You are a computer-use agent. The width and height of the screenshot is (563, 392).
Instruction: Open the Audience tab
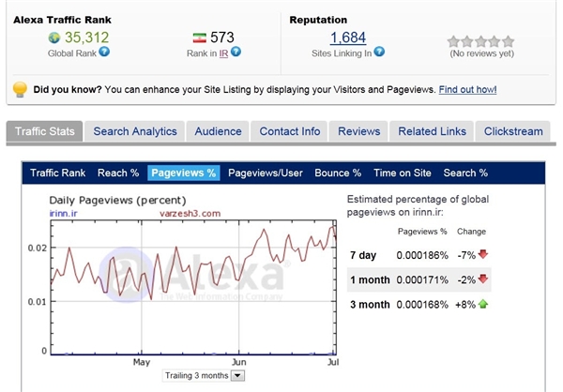pyautogui.click(x=218, y=131)
